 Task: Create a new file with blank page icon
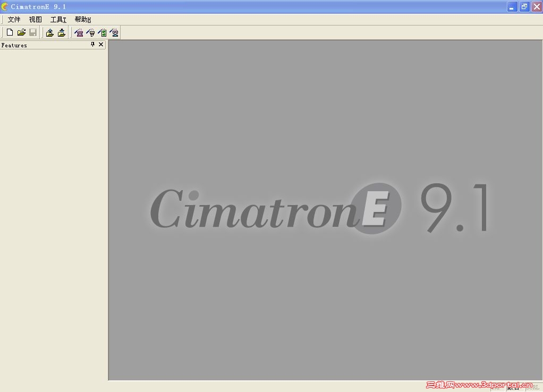click(10, 32)
